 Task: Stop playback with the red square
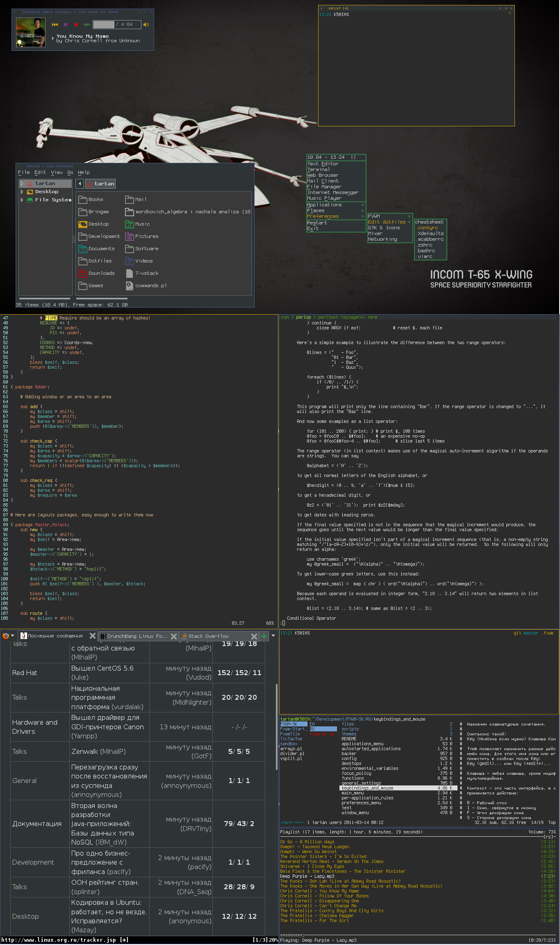pos(76,25)
